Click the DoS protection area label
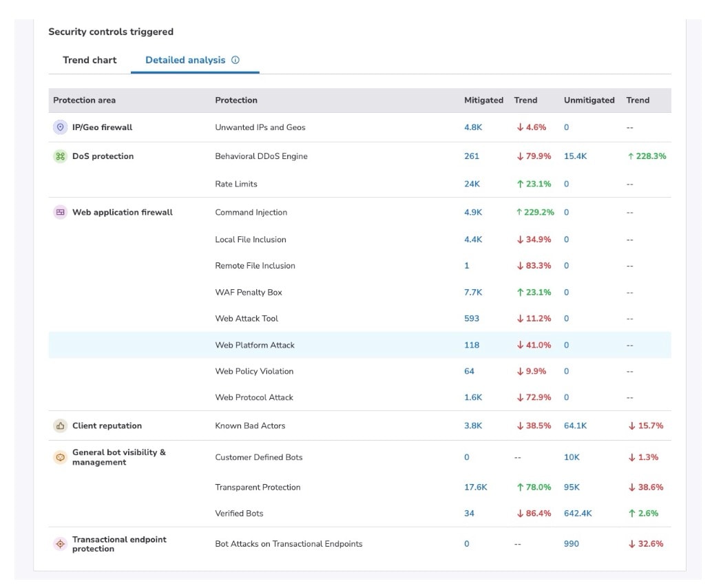 tap(103, 156)
